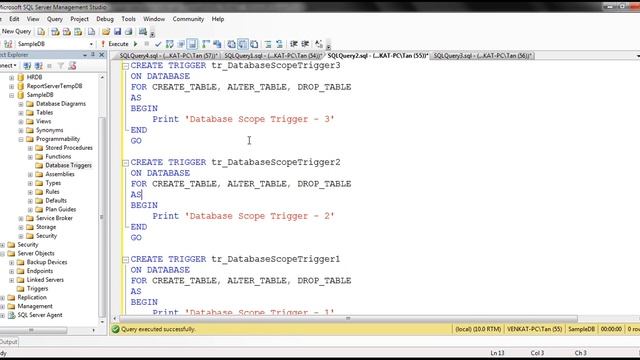
Task: Click the SampleDB entry in the status bar
Action: tap(581, 329)
